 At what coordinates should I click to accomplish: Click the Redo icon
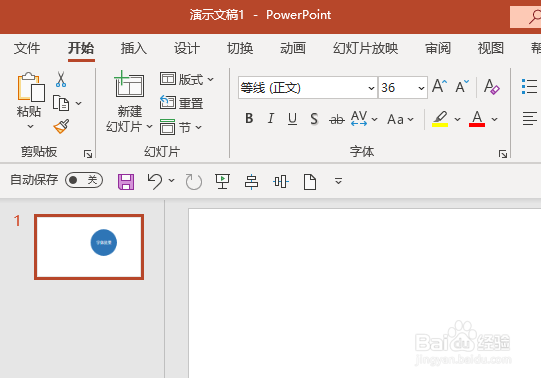(194, 182)
